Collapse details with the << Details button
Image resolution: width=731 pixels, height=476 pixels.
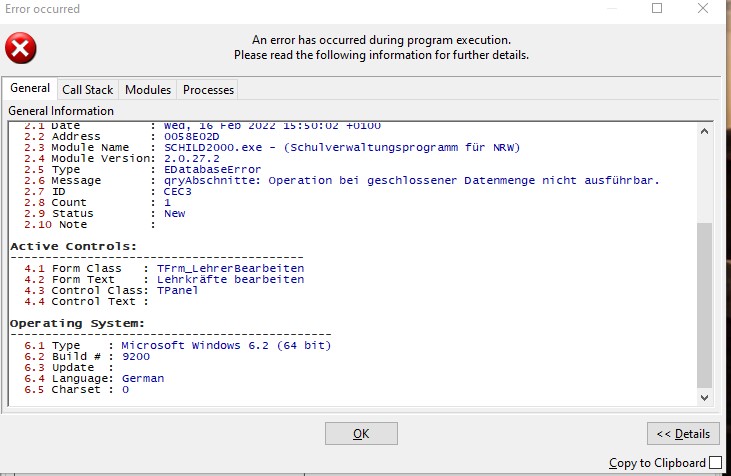point(683,434)
